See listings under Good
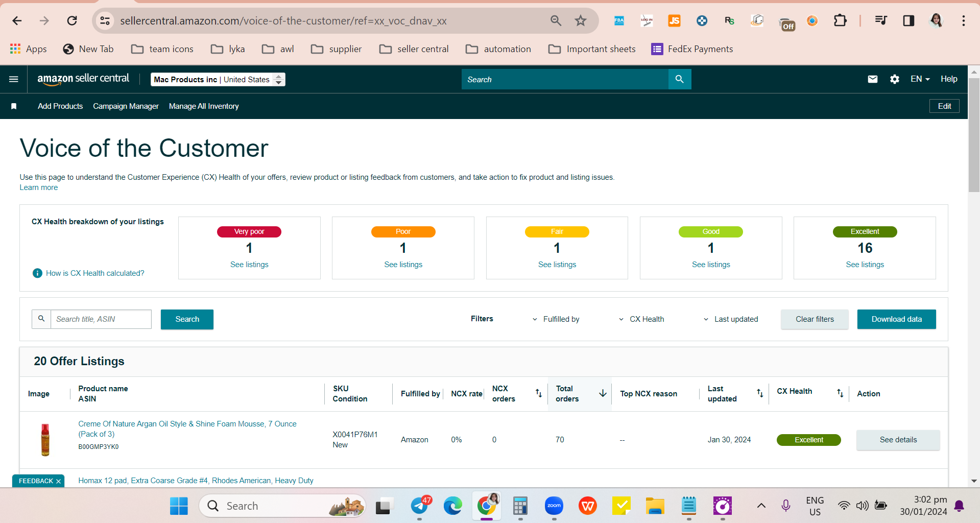The height and width of the screenshot is (523, 980). click(x=711, y=265)
